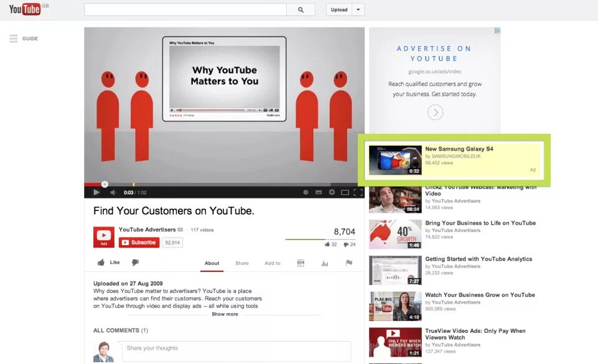Click the Watch Later clock icon

tap(306, 192)
